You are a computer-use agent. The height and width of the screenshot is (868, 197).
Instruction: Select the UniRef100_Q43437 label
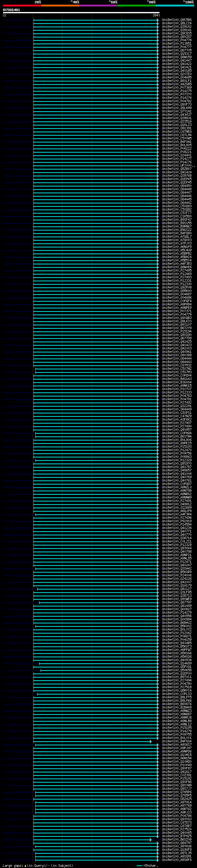pos(177,115)
